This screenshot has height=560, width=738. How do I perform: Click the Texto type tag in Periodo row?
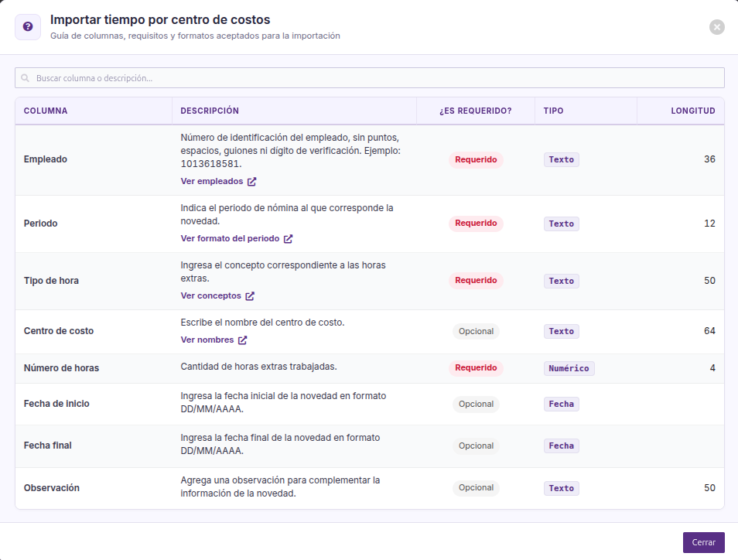pyautogui.click(x=561, y=224)
